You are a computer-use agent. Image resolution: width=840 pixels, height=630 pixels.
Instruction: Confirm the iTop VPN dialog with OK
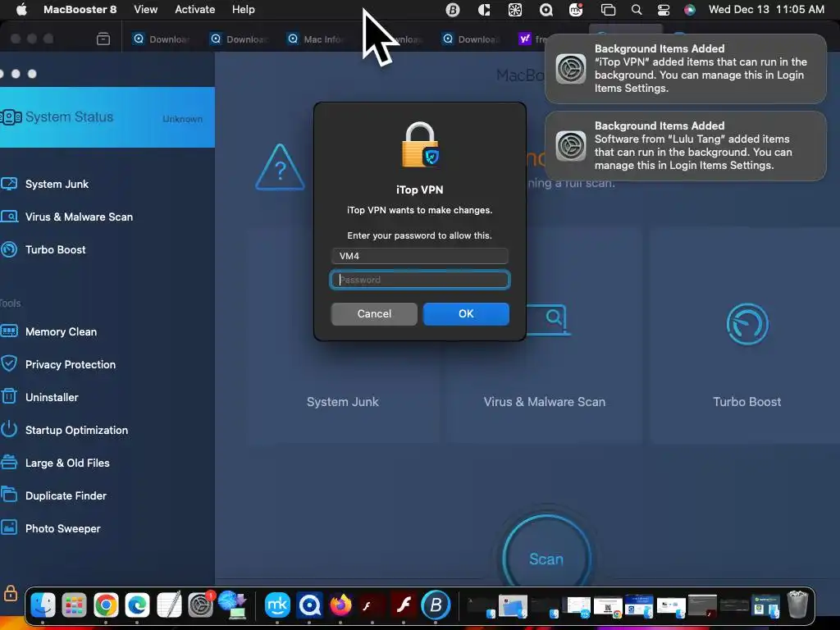(x=466, y=314)
